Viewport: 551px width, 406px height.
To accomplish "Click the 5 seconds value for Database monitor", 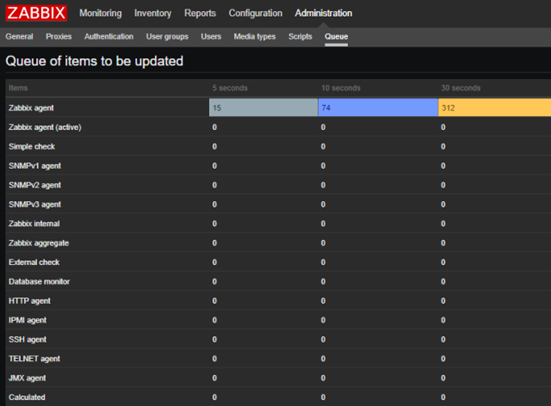I will (x=214, y=282).
